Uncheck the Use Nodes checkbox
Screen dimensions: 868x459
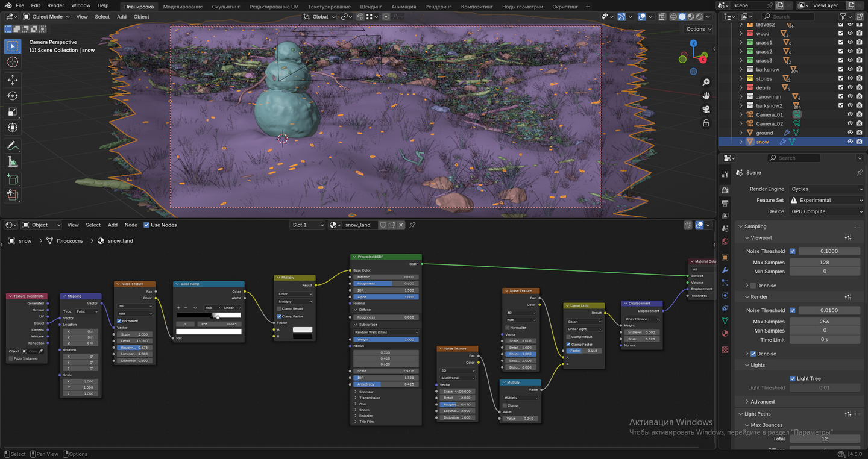pyautogui.click(x=146, y=225)
